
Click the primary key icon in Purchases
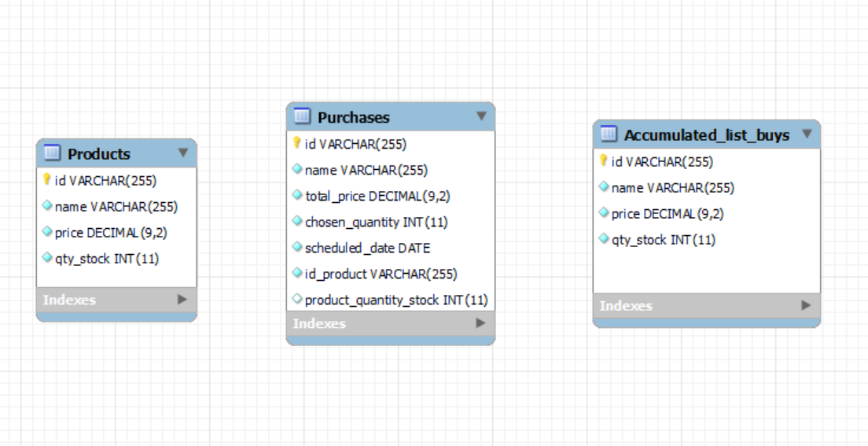point(296,143)
